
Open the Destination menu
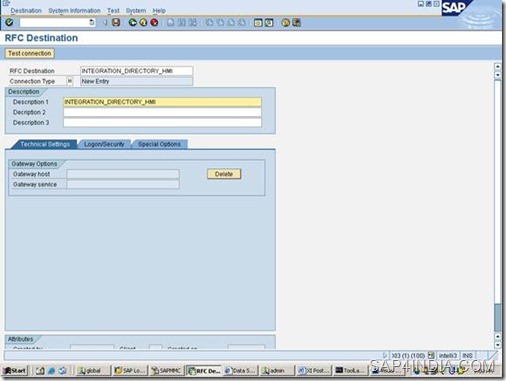(26, 11)
